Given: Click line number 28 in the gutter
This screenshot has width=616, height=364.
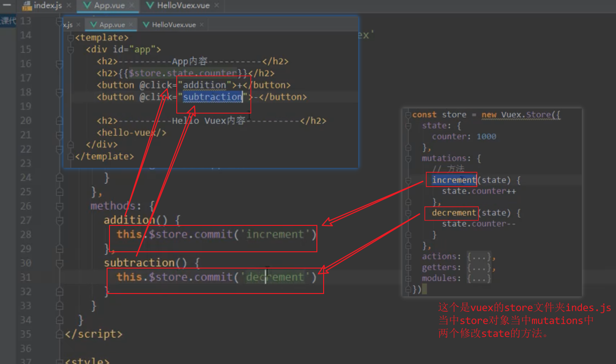Looking at the screenshot, I should point(25,235).
